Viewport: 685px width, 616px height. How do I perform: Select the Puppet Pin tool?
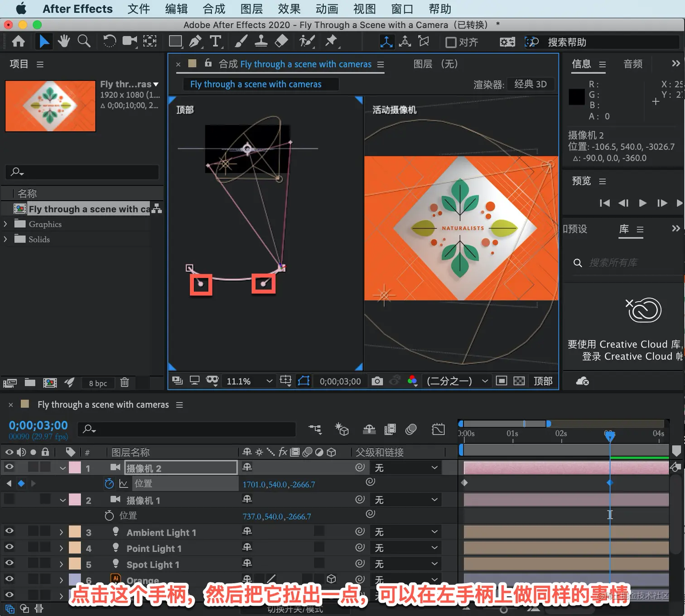332,42
